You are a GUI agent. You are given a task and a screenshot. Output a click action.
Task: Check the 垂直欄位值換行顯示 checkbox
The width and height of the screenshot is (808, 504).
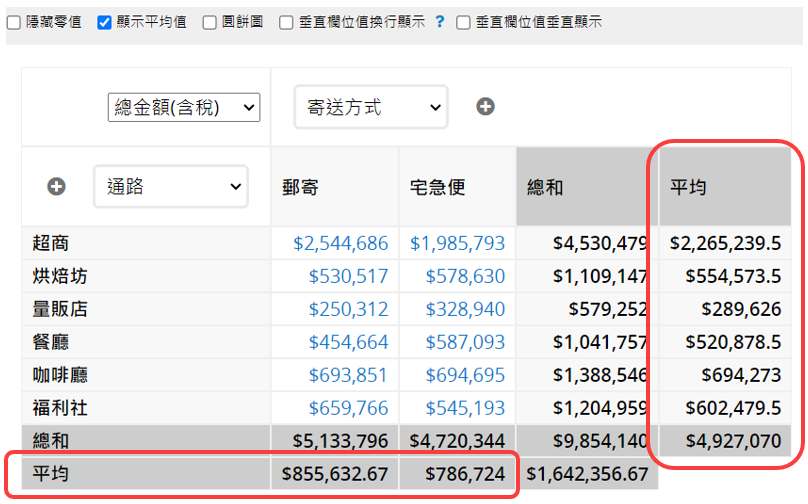tap(286, 22)
